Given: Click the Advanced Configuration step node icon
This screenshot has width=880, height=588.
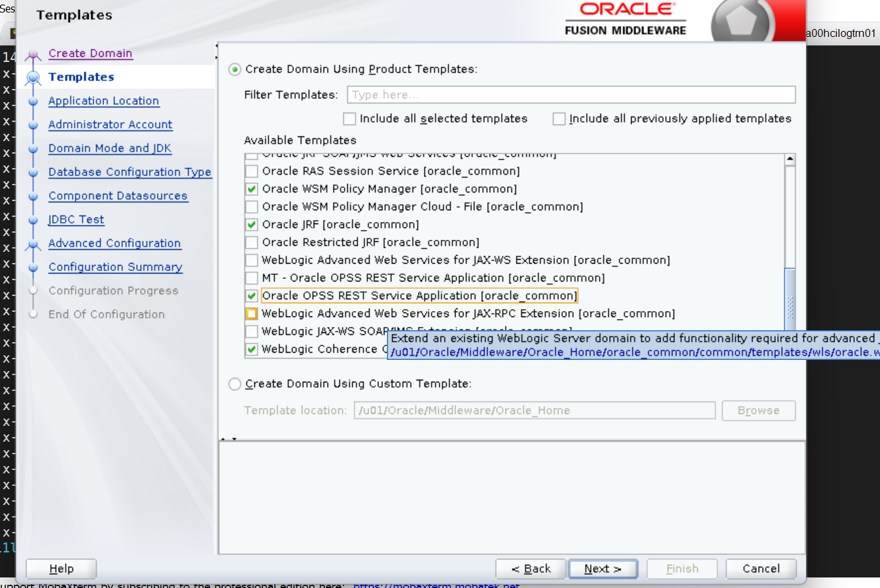Looking at the screenshot, I should tap(33, 245).
